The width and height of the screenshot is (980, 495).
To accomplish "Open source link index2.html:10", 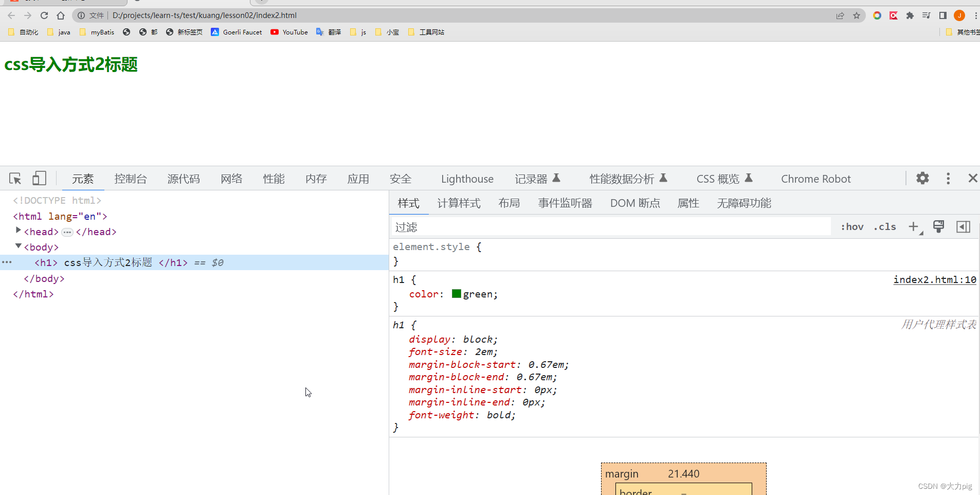I will coord(935,279).
